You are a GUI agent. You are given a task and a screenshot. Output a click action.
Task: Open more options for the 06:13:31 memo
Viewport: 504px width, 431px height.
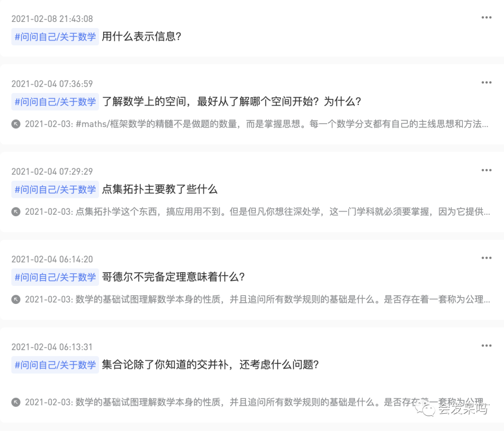(x=486, y=346)
